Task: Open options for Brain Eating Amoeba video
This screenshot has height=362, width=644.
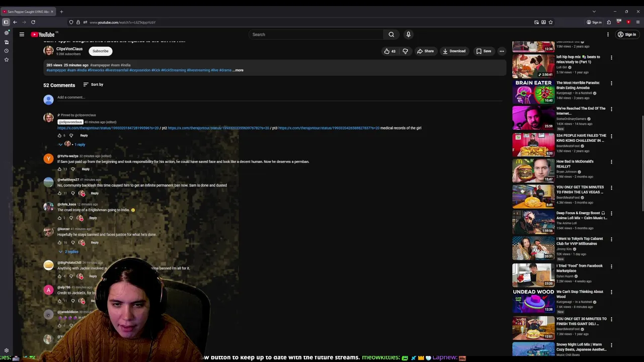Action: click(611, 83)
